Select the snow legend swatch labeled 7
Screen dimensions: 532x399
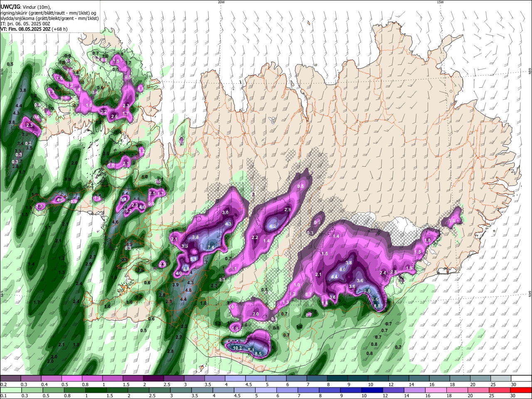317,379
